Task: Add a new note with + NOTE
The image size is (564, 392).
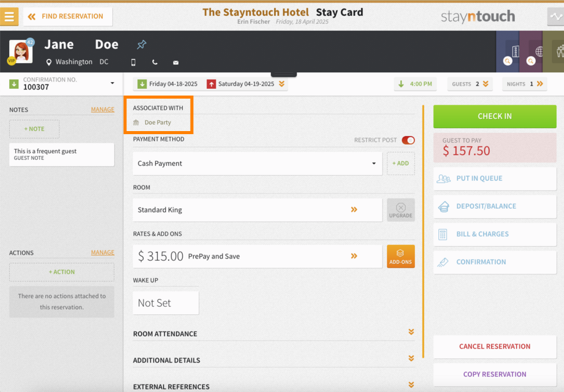Action: [x=34, y=129]
